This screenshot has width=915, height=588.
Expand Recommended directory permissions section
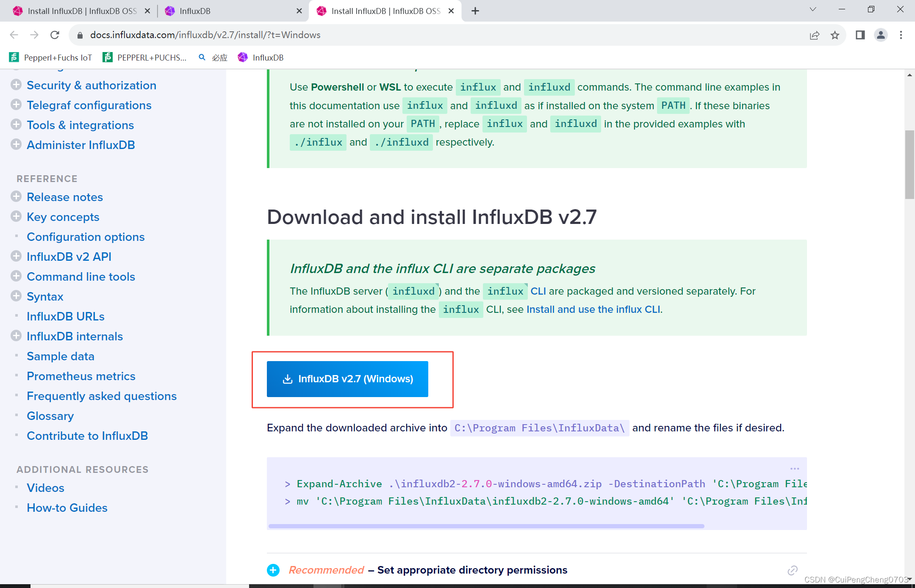[x=273, y=570]
